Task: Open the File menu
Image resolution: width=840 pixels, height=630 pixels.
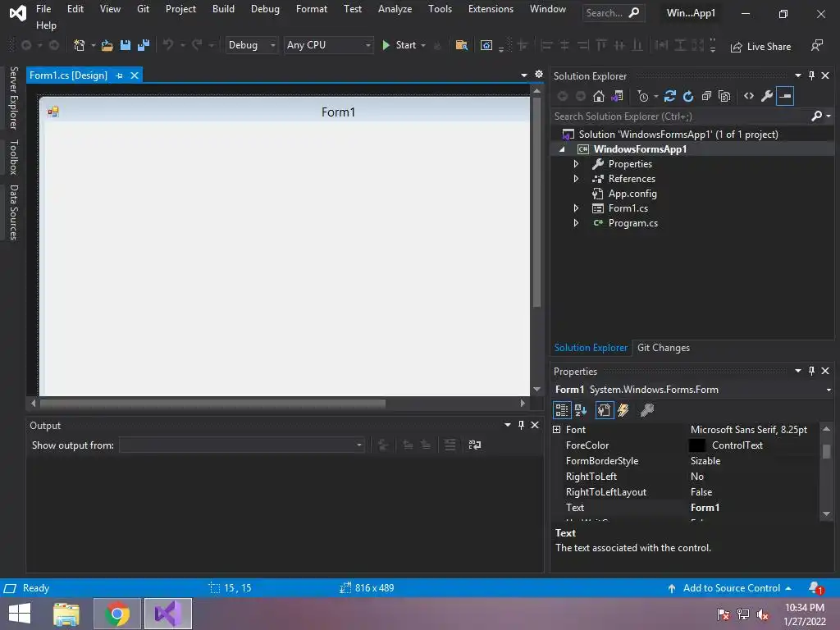Action: 43,9
